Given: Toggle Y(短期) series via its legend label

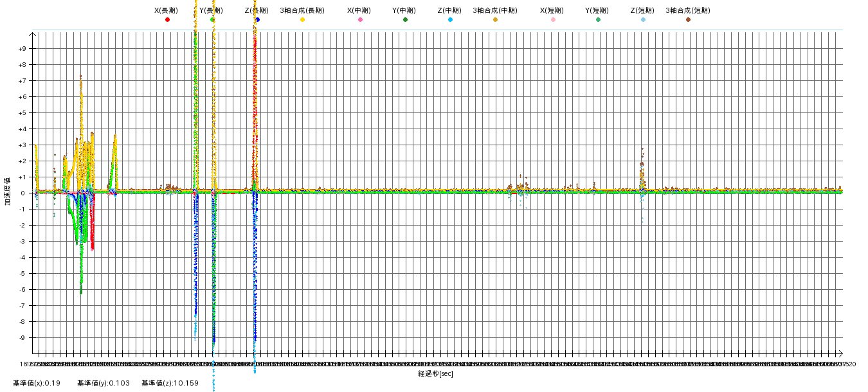Looking at the screenshot, I should [597, 10].
